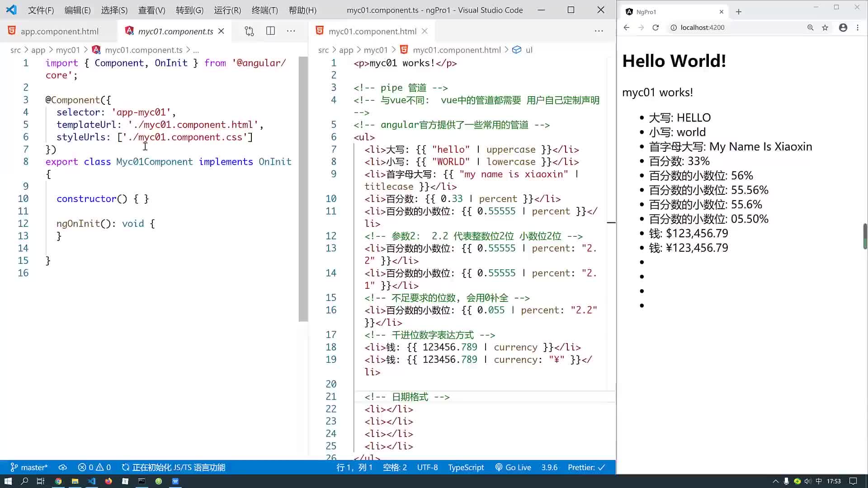Image resolution: width=868 pixels, height=488 pixels.
Task: Click the site information icon in address bar
Action: pyautogui.click(x=673, y=28)
